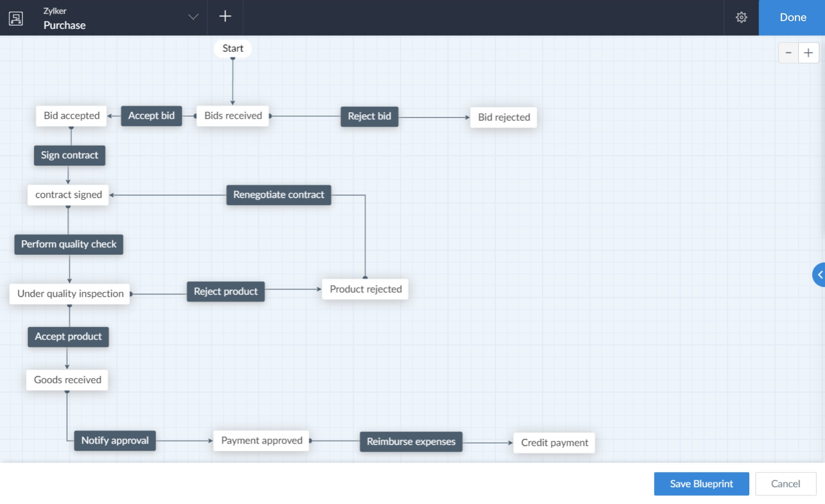Zoom out with the minus button
Screen dimensions: 825x504
(788, 53)
